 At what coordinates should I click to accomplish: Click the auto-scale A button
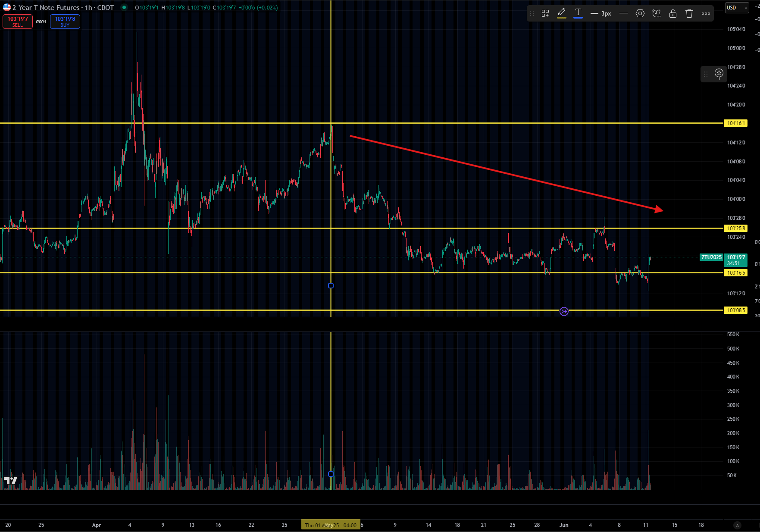737,525
